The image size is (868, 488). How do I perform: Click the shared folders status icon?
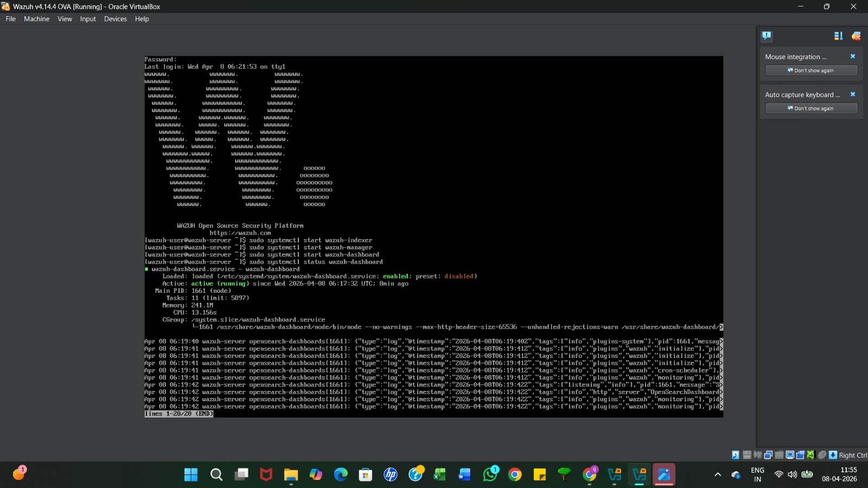tap(779, 455)
